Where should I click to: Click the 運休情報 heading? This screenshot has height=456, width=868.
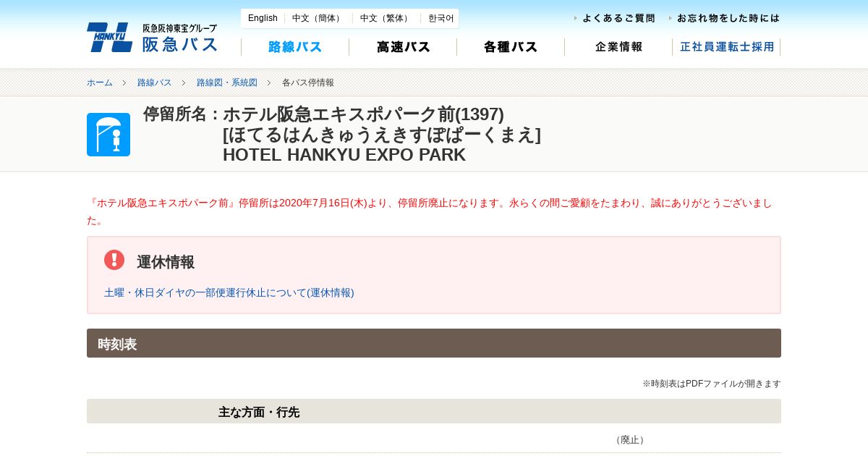tap(166, 262)
